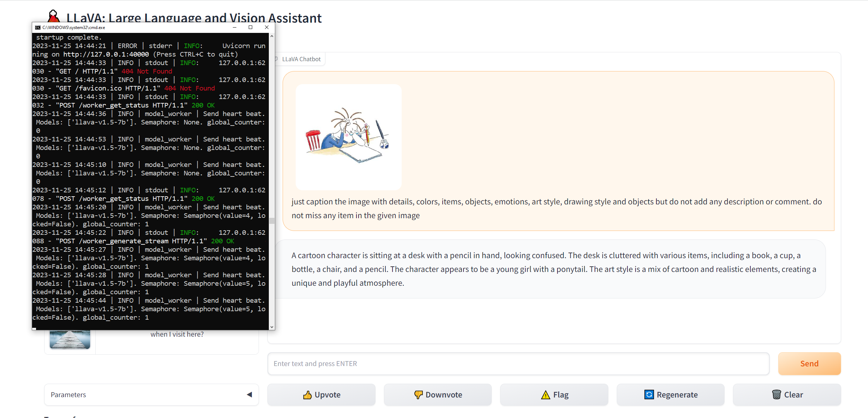Image resolution: width=868 pixels, height=418 pixels.
Task: Expand the Parameters section arrow
Action: [x=249, y=394]
